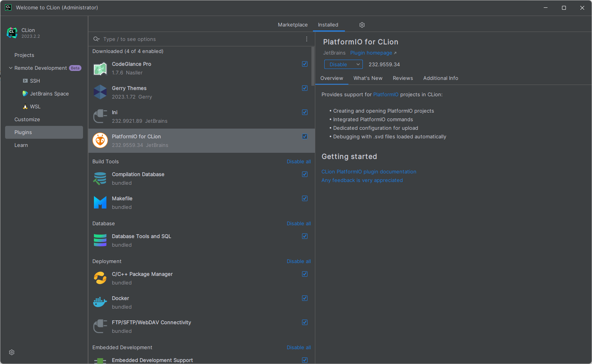Click Disable all for Database section
592x364 pixels.
click(x=299, y=223)
